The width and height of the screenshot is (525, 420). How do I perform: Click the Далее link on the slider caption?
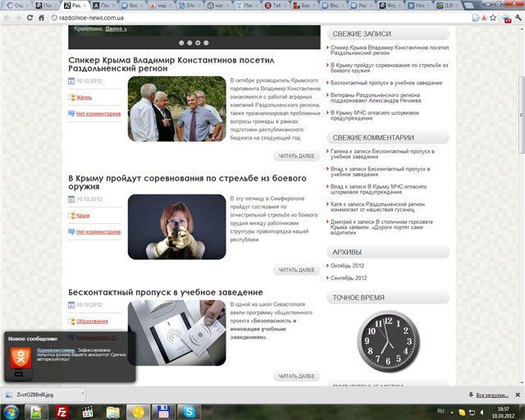[116, 30]
